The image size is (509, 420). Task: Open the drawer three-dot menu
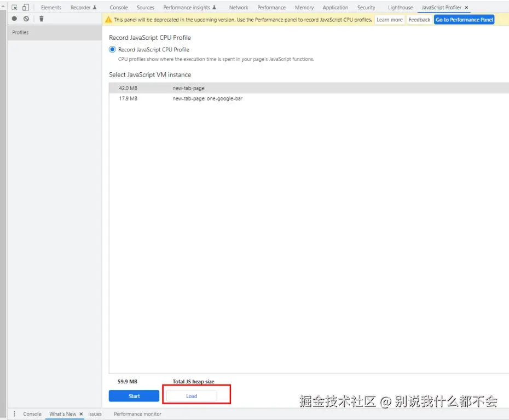[14, 414]
